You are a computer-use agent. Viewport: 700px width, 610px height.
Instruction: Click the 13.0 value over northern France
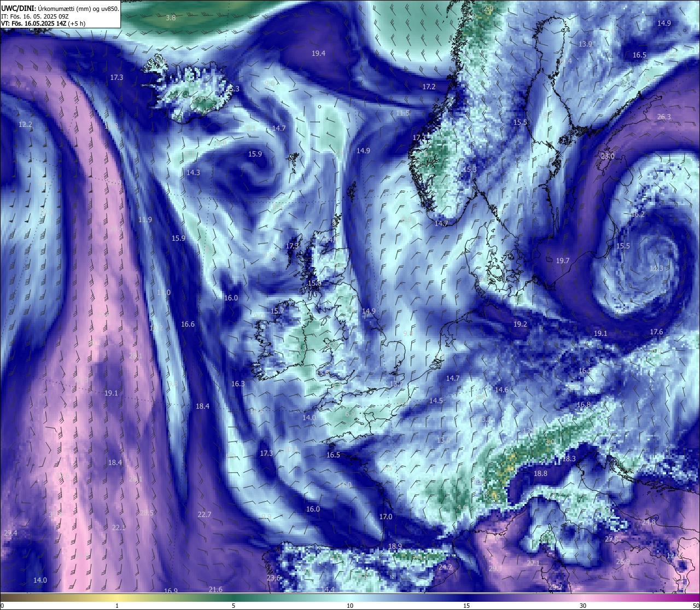click(x=444, y=440)
